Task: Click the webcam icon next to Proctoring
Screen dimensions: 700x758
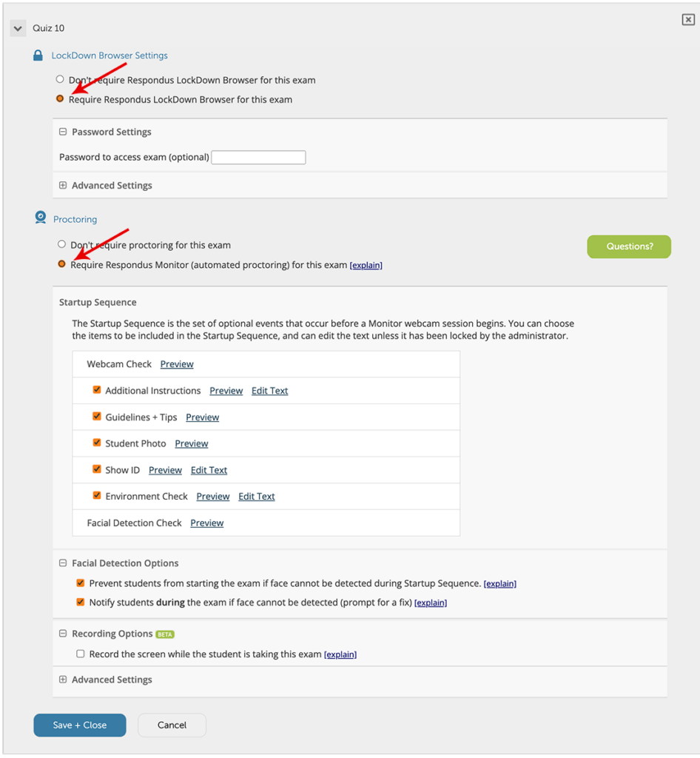Action: click(41, 218)
